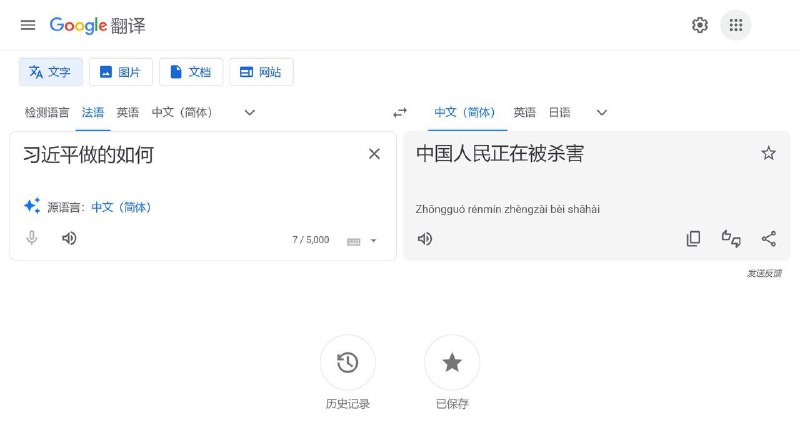Screen dimensions: 800x425
Task: Expand the target language list
Action: (602, 112)
